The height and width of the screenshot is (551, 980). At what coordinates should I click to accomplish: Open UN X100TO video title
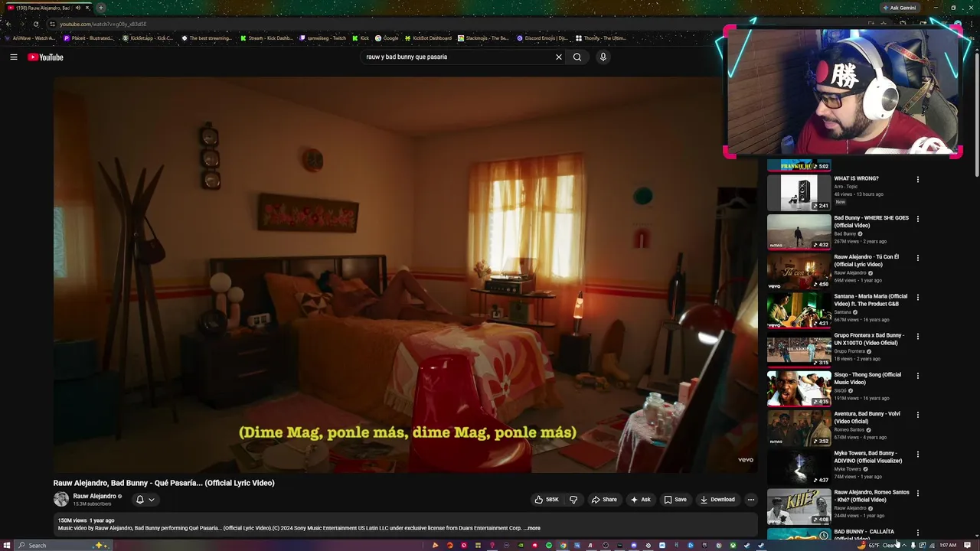point(869,339)
